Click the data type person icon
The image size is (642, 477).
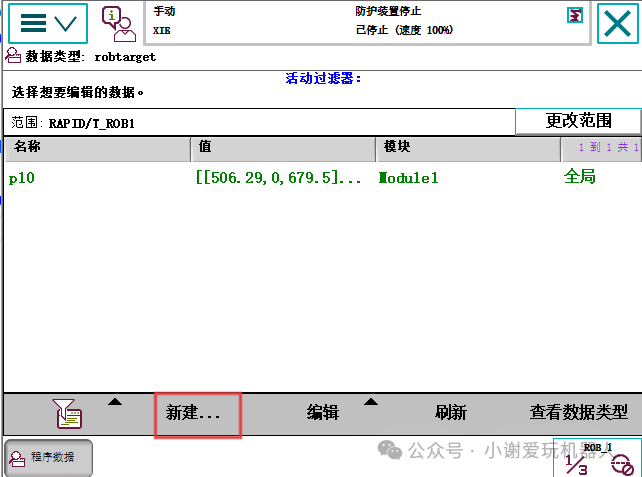click(x=13, y=55)
